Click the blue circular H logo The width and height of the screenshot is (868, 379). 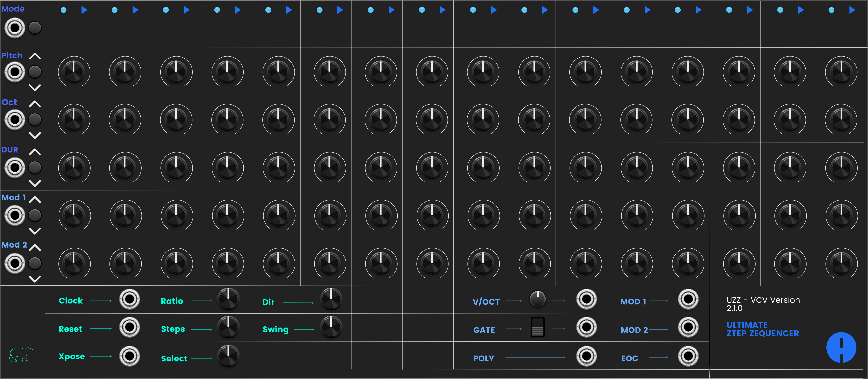click(x=841, y=347)
